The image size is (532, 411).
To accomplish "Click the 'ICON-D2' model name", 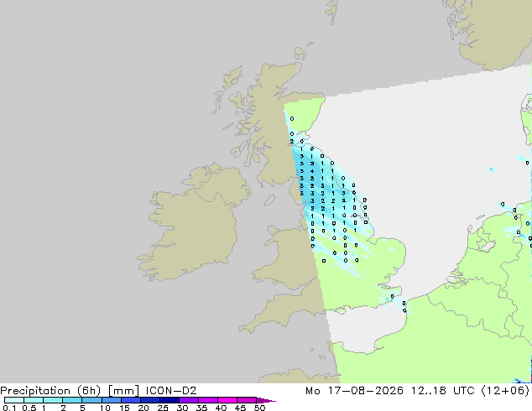I will 171,391.
